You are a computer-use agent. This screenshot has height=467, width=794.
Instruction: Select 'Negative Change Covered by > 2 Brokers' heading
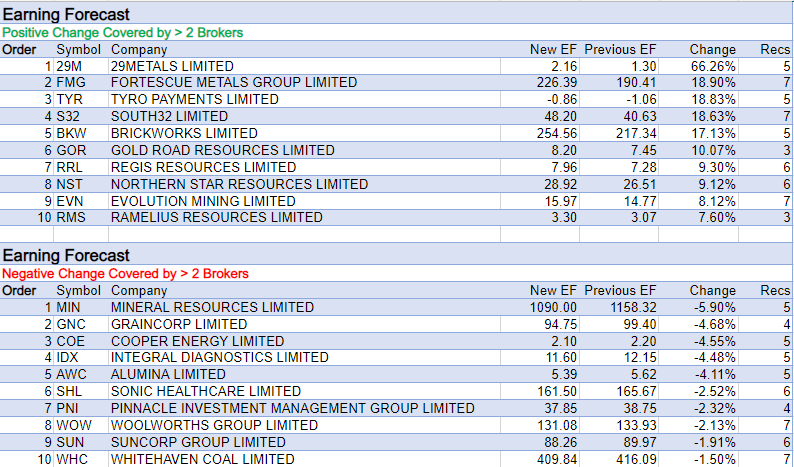point(125,273)
